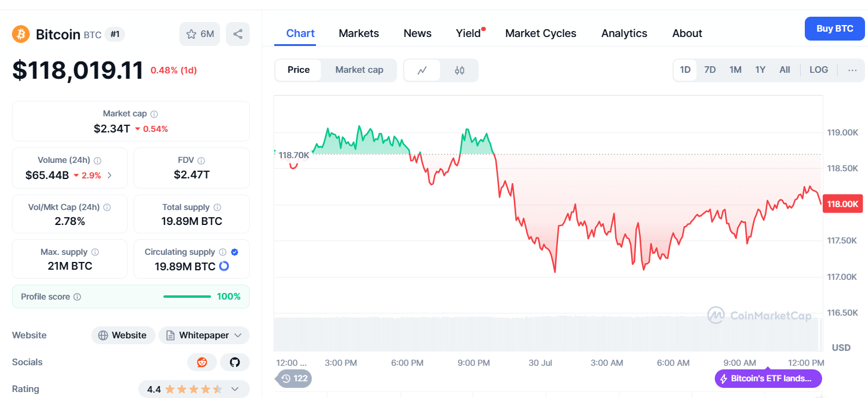868x398 pixels.
Task: Click the verified supply badge icon
Action: click(235, 252)
